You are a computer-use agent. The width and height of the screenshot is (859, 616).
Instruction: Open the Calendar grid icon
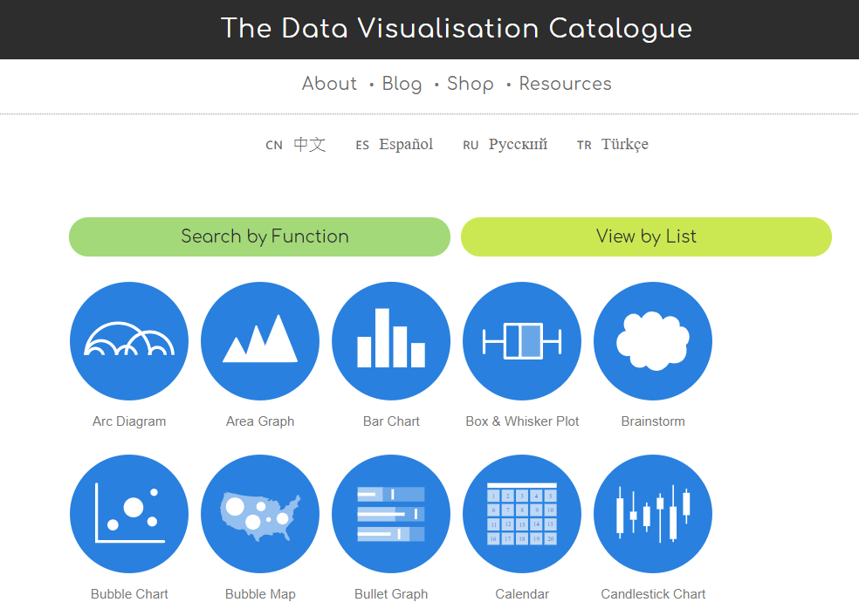click(x=522, y=514)
